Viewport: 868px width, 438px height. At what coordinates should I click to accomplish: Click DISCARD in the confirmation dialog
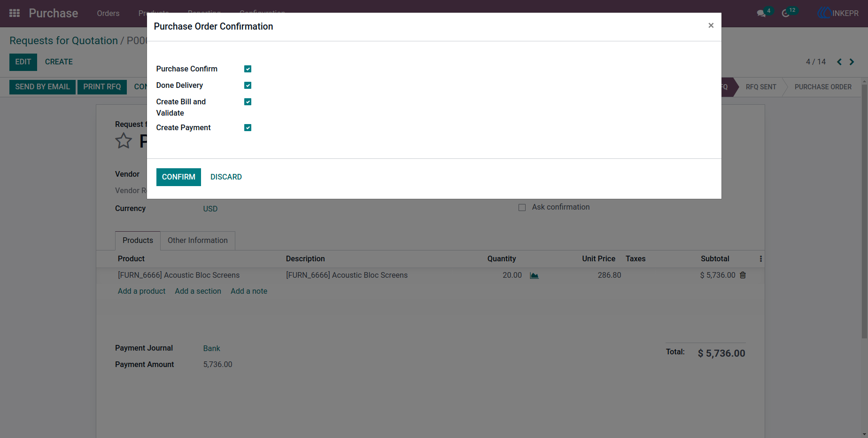[x=226, y=177]
